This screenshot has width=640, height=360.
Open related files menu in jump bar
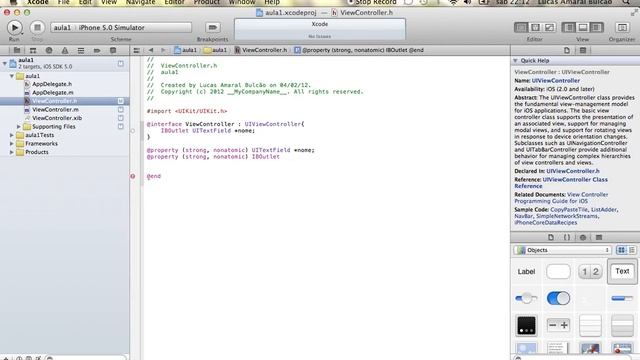click(136, 50)
